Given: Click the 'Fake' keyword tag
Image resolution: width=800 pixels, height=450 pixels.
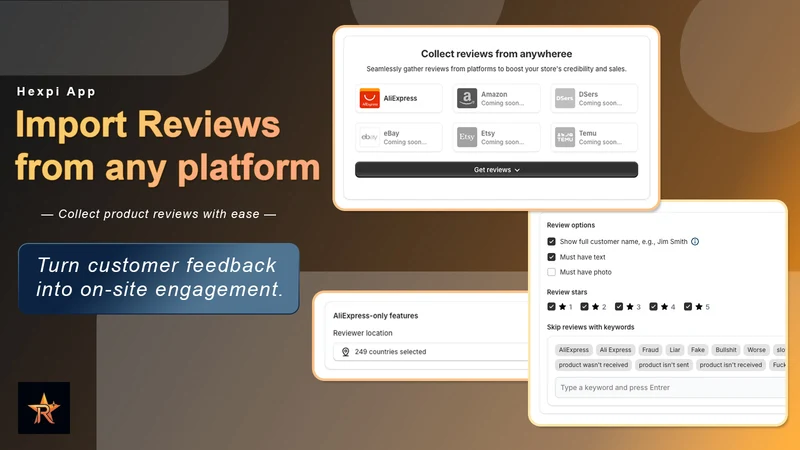Looking at the screenshot, I should (x=697, y=349).
